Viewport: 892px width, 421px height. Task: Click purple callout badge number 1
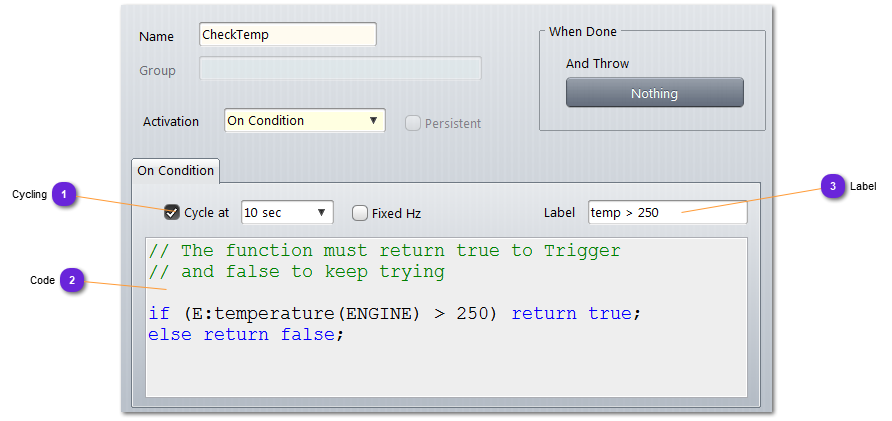tap(65, 194)
